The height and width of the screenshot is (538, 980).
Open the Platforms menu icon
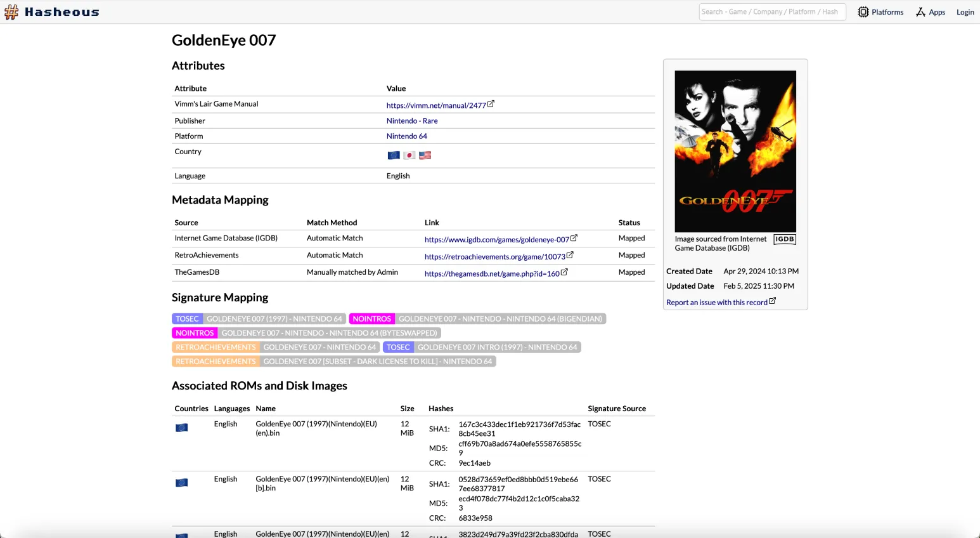(x=863, y=12)
